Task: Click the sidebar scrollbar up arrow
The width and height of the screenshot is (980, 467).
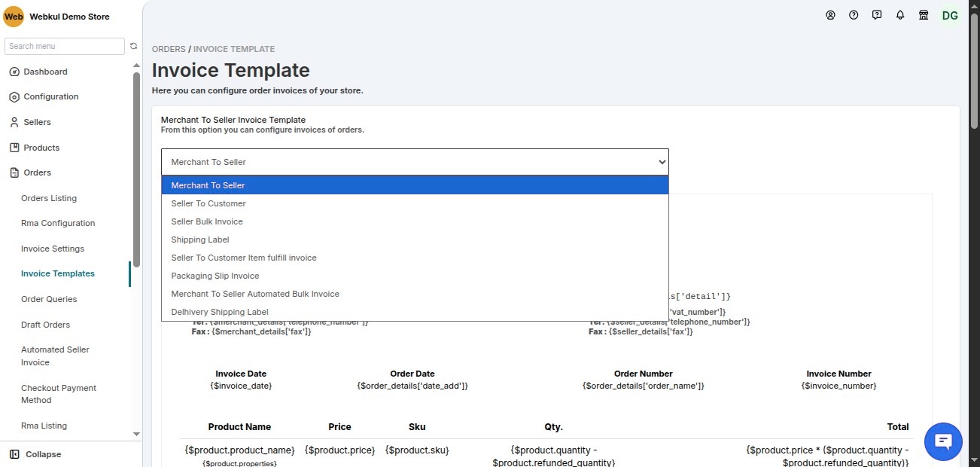Action: coord(136,66)
